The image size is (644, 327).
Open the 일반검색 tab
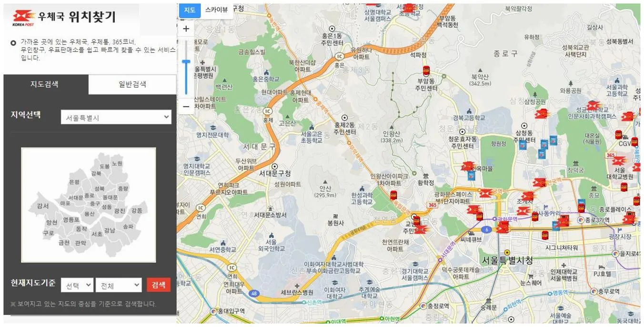pyautogui.click(x=132, y=84)
